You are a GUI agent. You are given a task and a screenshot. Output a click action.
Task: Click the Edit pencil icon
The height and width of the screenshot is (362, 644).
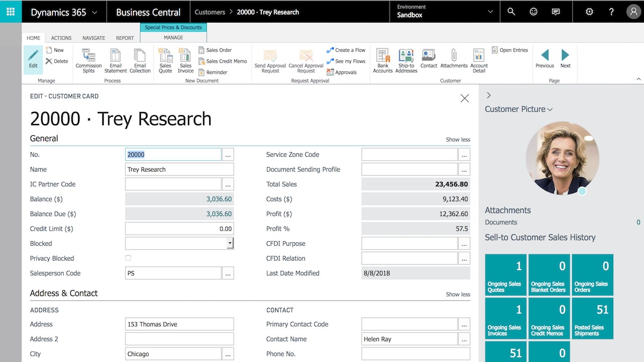pos(33,59)
